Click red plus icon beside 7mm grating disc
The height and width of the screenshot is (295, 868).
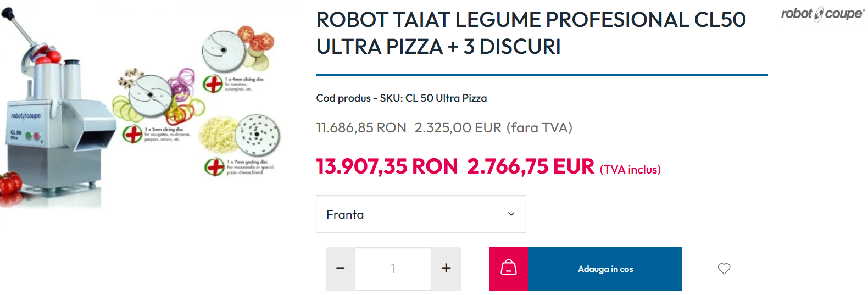point(214,166)
